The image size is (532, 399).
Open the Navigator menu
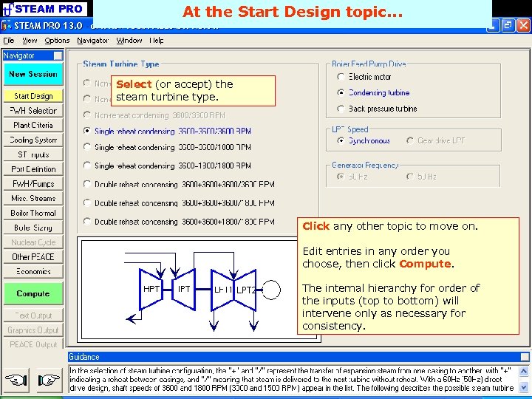(92, 41)
